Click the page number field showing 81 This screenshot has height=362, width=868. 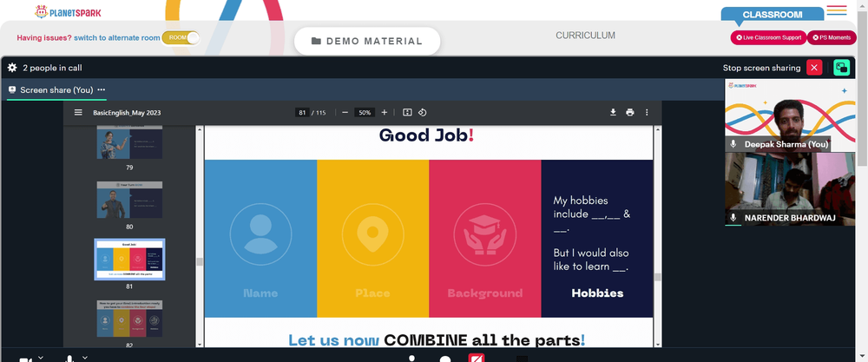tap(302, 112)
